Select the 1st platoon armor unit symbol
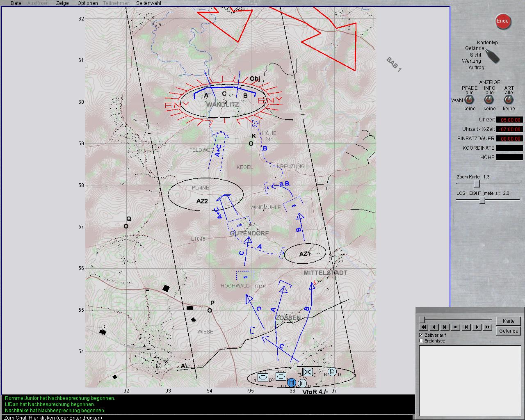Screen dimensions: 525x420 [x=262, y=377]
